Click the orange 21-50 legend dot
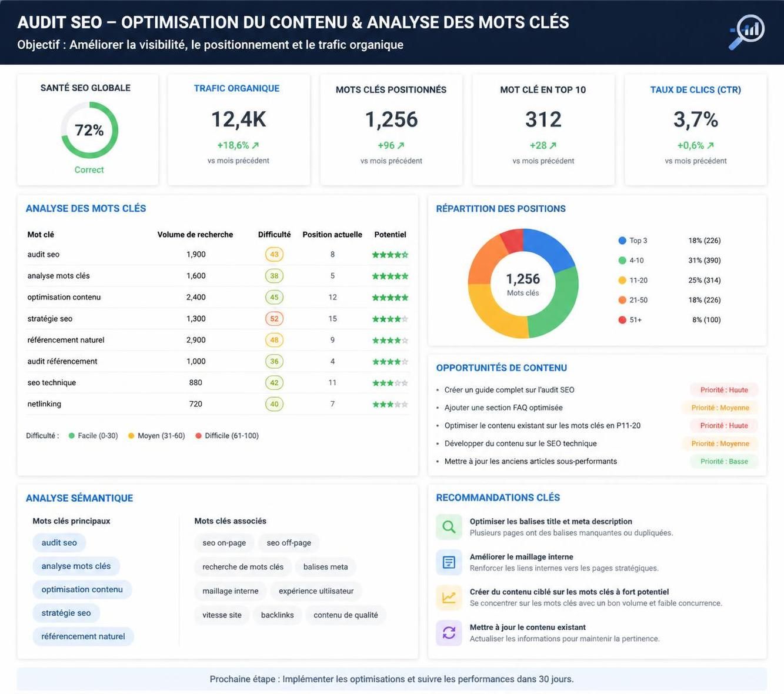Screen dimensions: 784x694 622,300
